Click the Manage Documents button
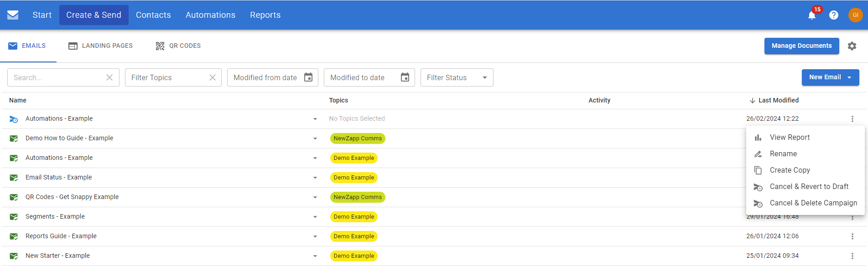This screenshot has width=868, height=266. (x=801, y=46)
